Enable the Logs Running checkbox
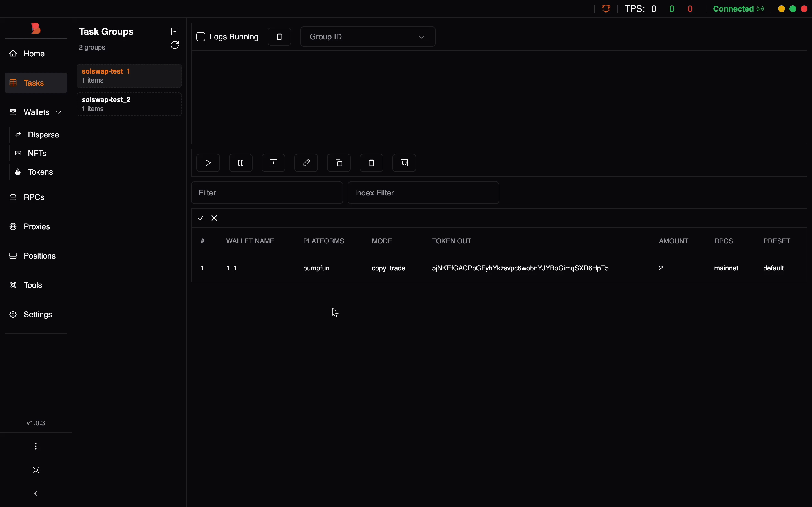 point(201,37)
